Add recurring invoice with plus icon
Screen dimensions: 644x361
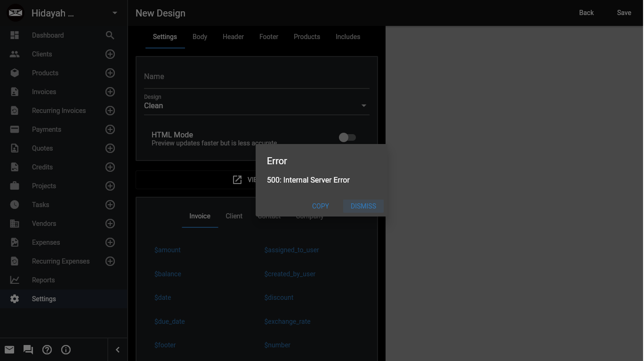[110, 111]
